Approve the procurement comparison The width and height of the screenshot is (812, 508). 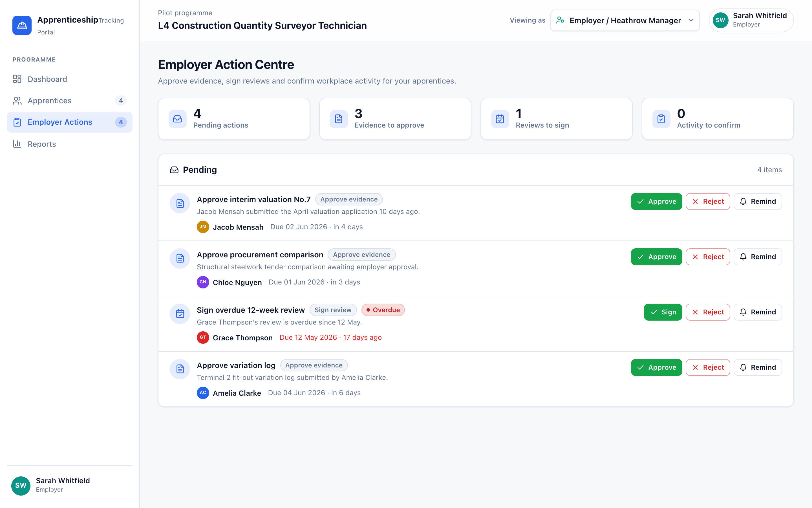point(656,257)
